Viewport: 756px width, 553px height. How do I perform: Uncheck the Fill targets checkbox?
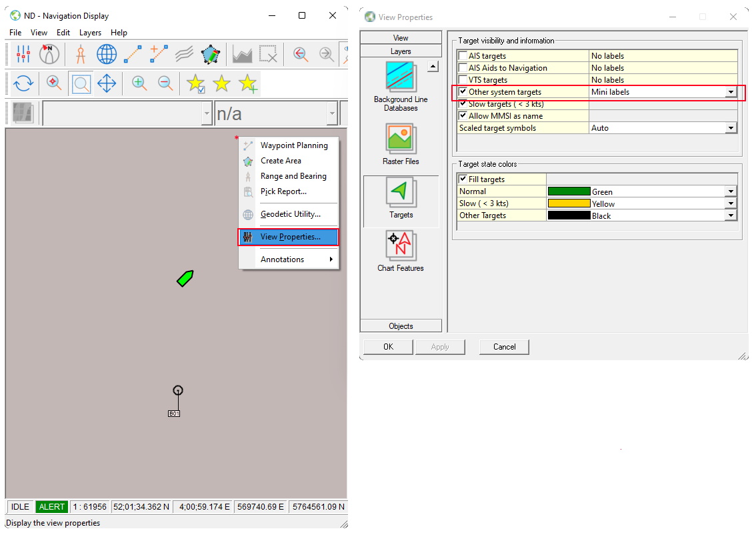tap(463, 179)
